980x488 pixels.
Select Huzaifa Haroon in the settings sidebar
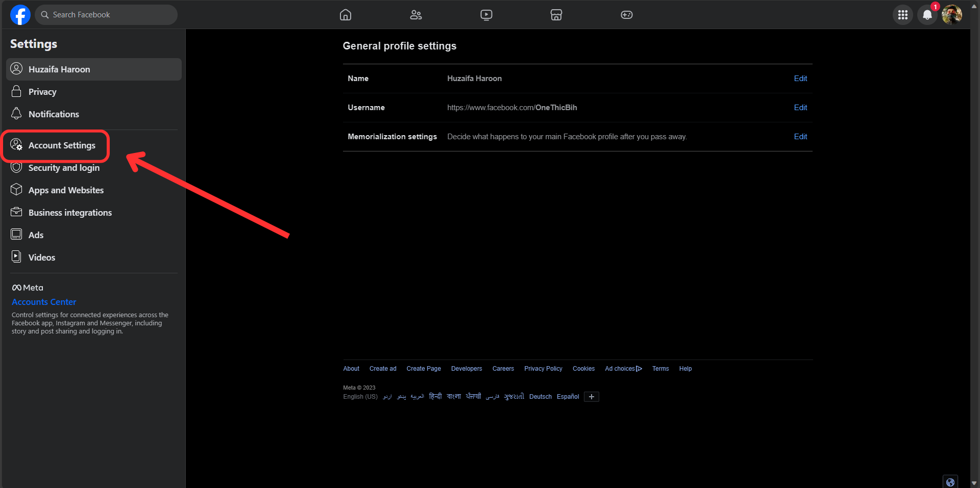click(x=94, y=69)
